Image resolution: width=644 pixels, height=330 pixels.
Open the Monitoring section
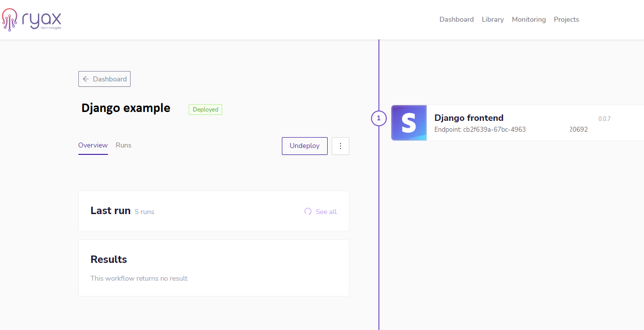(529, 19)
